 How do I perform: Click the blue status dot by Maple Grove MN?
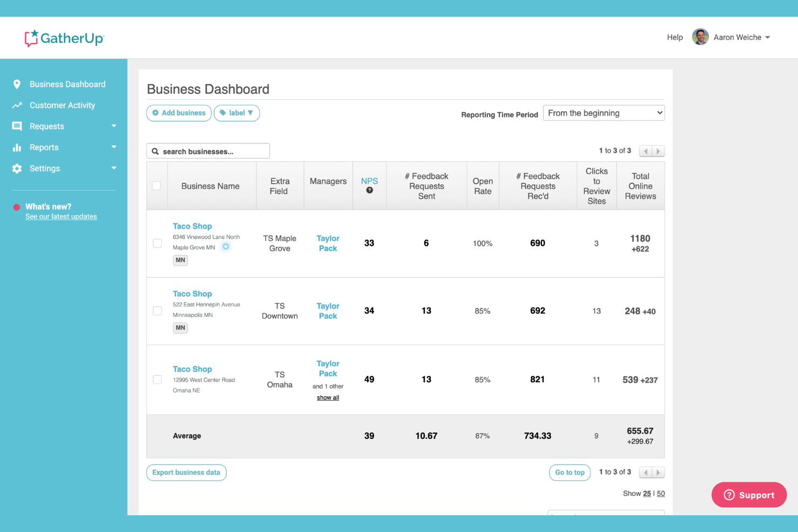[x=226, y=246]
